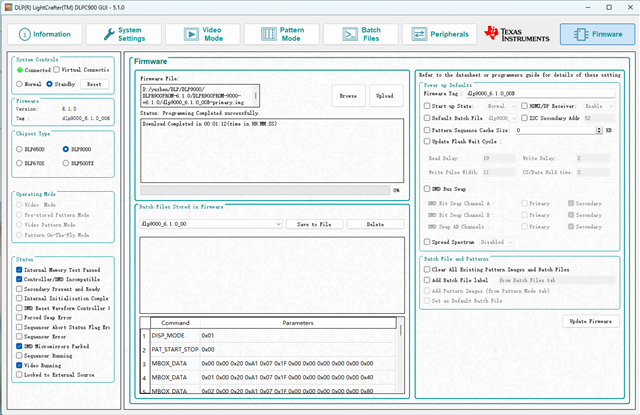Toggle the Internal Memory Test Passed checkbox
This screenshot has width=640, height=415.
click(x=19, y=270)
